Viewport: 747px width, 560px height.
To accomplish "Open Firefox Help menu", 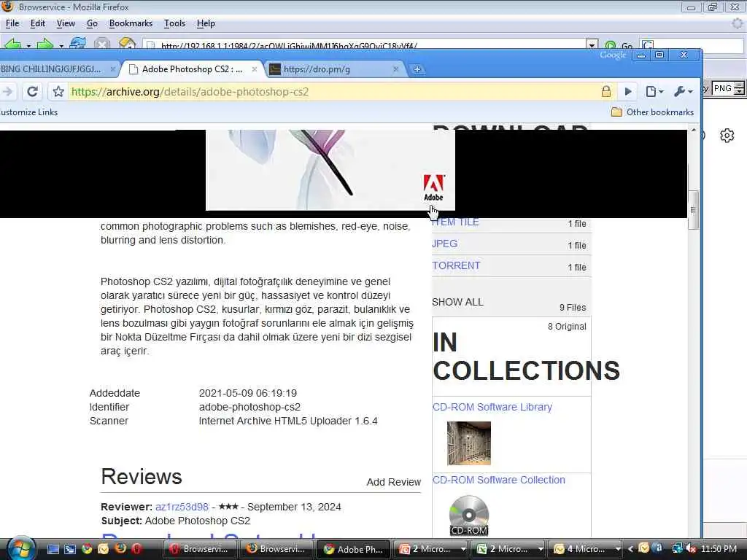I will click(x=206, y=23).
